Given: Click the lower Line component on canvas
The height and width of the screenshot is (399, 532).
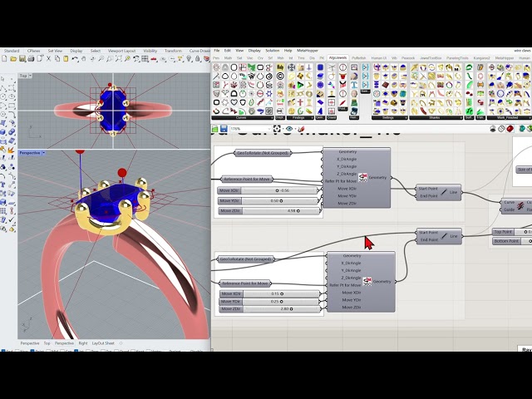Looking at the screenshot, I should [x=439, y=236].
